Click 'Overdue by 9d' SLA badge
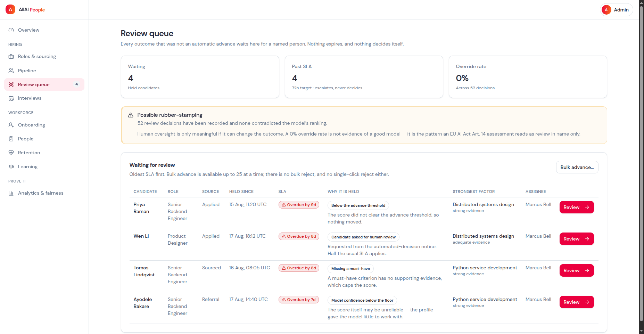 (x=299, y=205)
